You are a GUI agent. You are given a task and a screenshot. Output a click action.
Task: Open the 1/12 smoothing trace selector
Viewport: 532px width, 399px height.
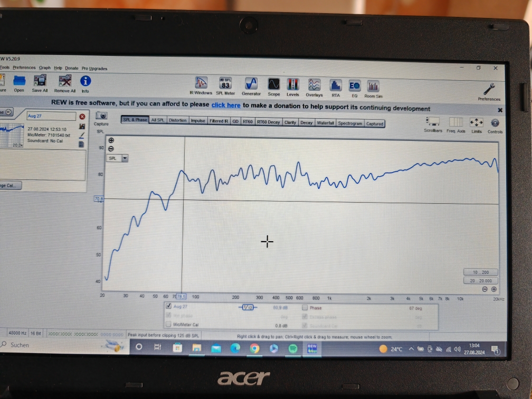coord(247,307)
